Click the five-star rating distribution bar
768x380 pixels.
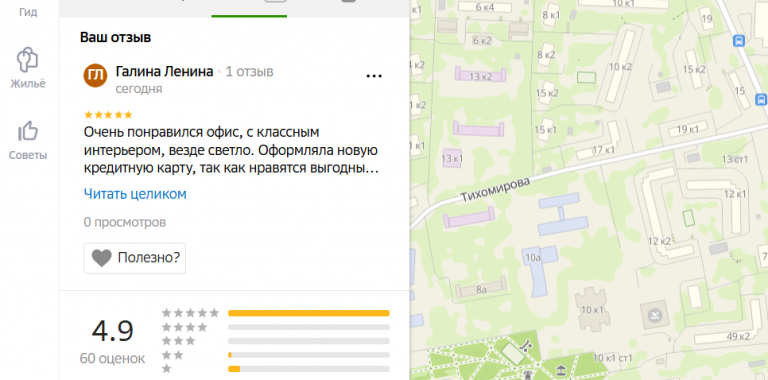point(309,313)
